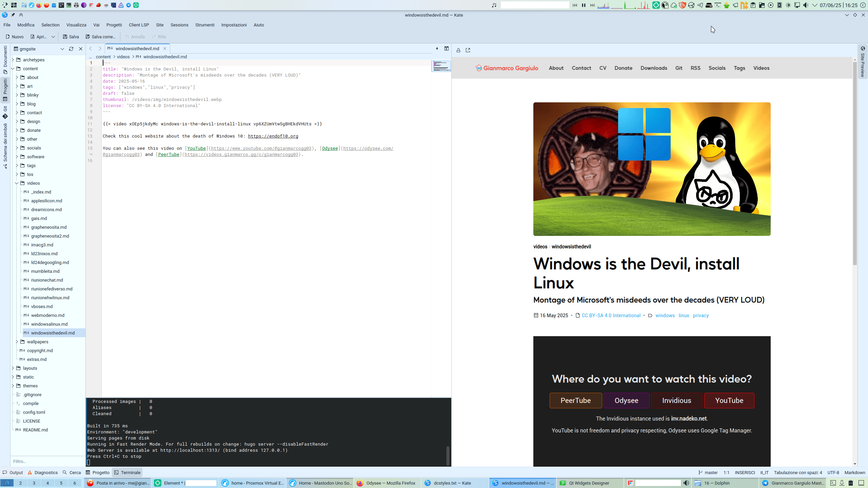This screenshot has width=868, height=488.
Task: Open config.toml in the project tree
Action: pos(34,412)
